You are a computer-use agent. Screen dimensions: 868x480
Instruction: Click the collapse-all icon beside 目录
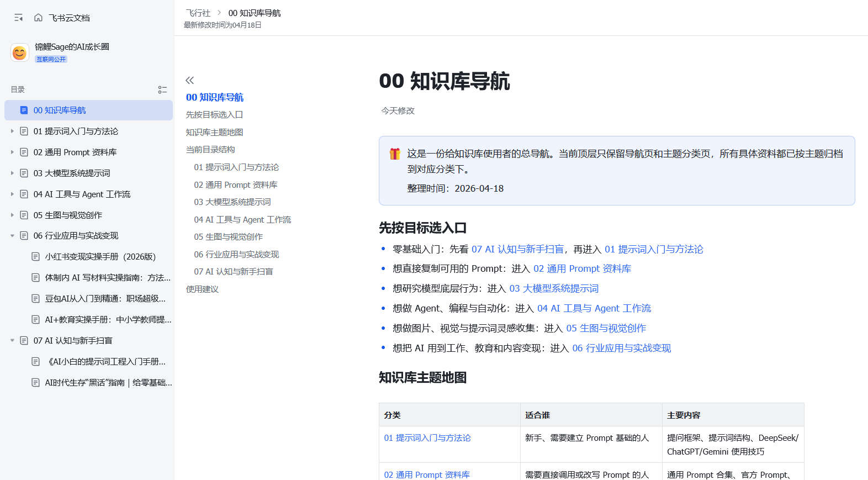click(162, 89)
